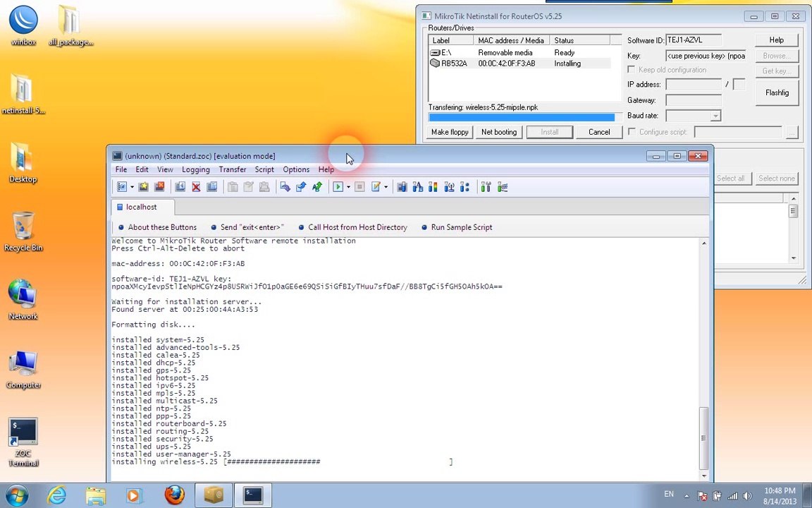Open ZOC Terminal desktop shortcut
Viewport: 812px width, 508px height.
coord(23,442)
